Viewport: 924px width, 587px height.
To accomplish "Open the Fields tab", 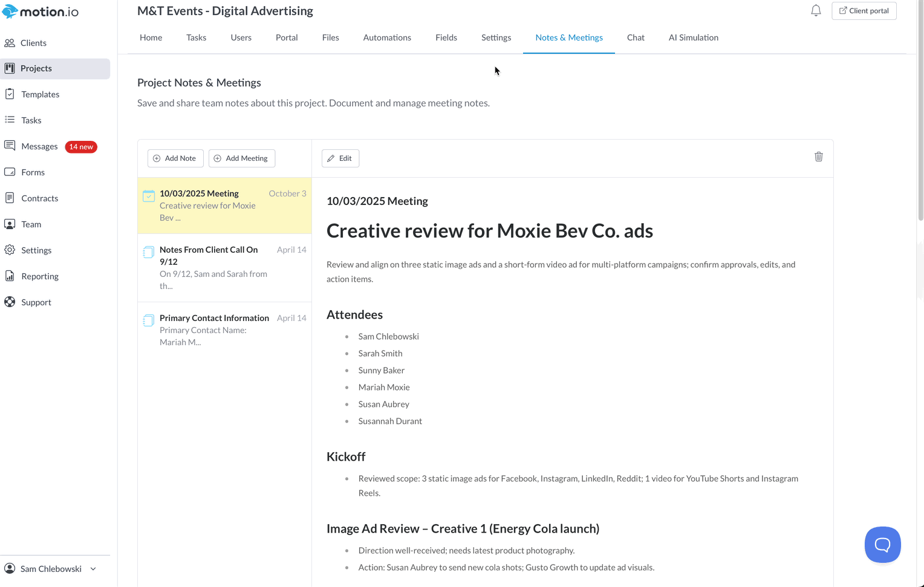I will [x=446, y=37].
